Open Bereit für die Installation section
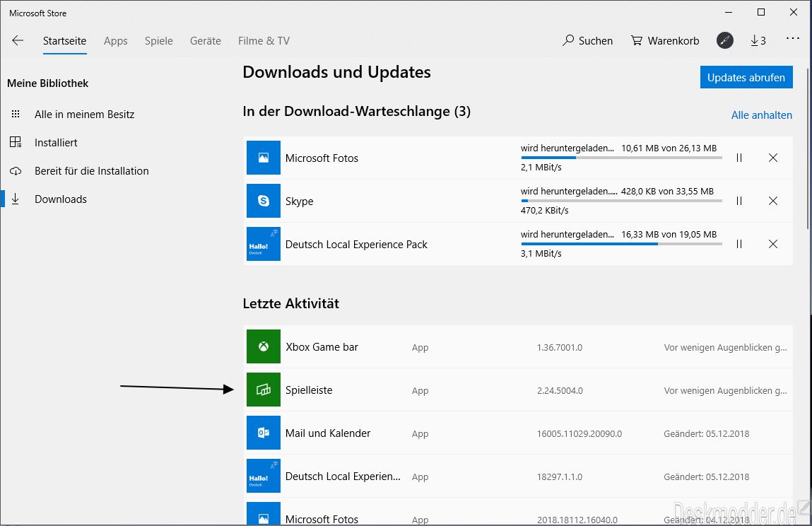The width and height of the screenshot is (812, 526). click(92, 170)
